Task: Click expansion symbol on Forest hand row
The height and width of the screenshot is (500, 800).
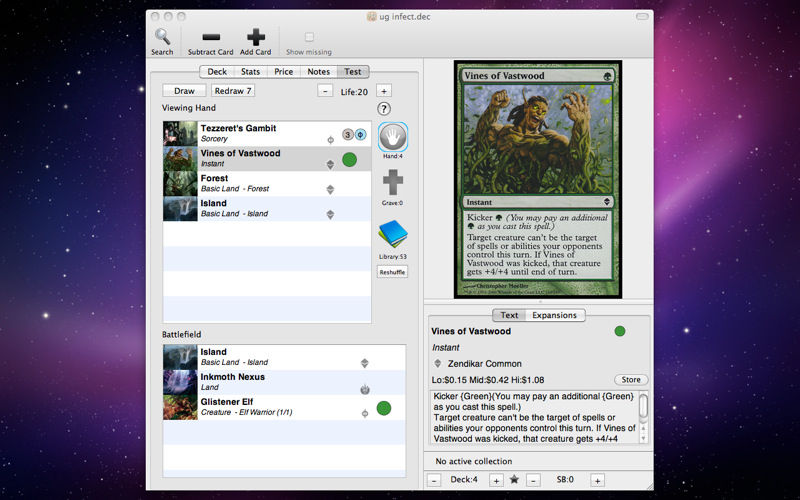Action: (x=330, y=190)
